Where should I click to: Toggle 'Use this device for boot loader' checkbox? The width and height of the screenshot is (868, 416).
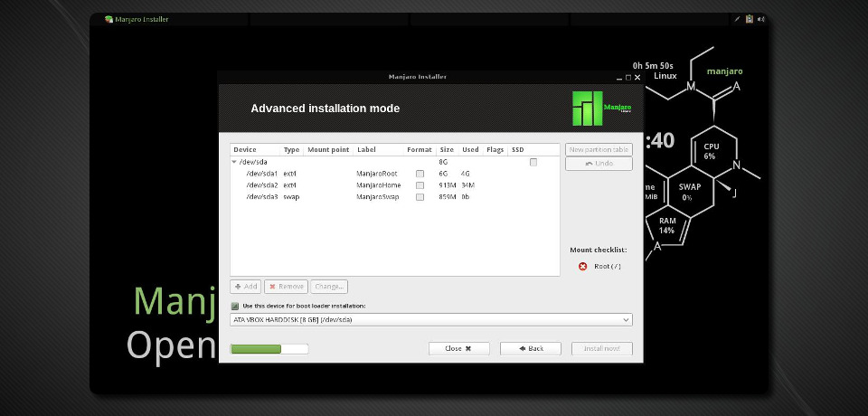pyautogui.click(x=235, y=306)
